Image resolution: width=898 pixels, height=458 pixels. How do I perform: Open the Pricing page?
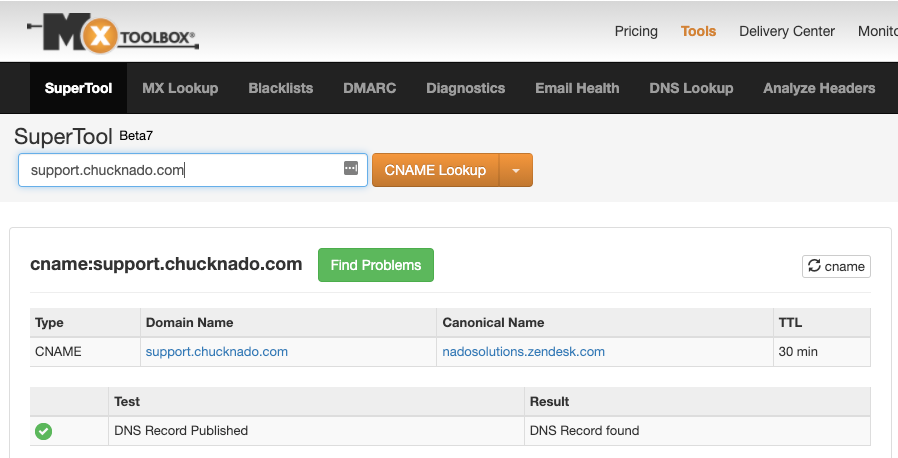[636, 31]
